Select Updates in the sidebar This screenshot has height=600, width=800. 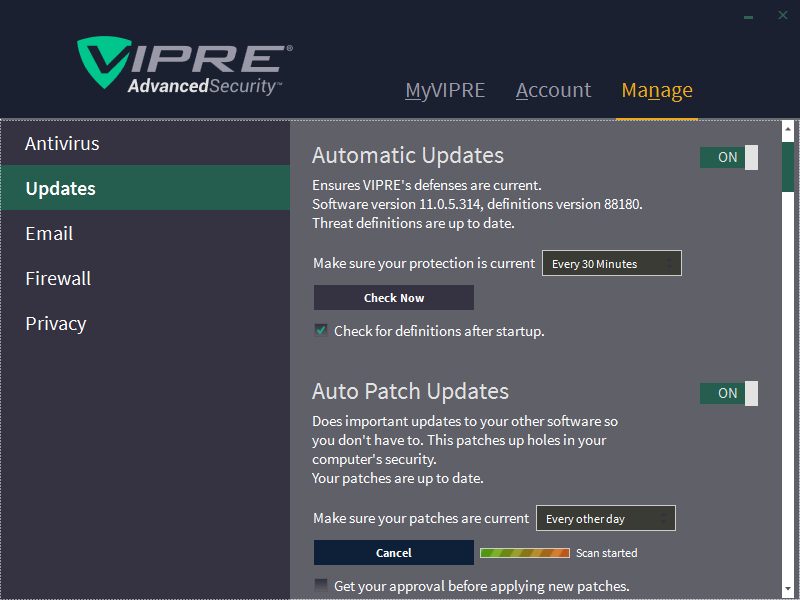coord(145,188)
